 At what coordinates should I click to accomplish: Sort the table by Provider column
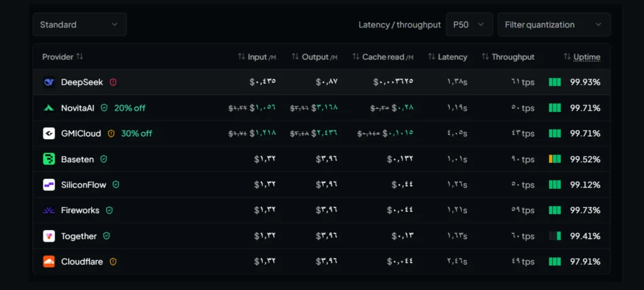pos(62,57)
